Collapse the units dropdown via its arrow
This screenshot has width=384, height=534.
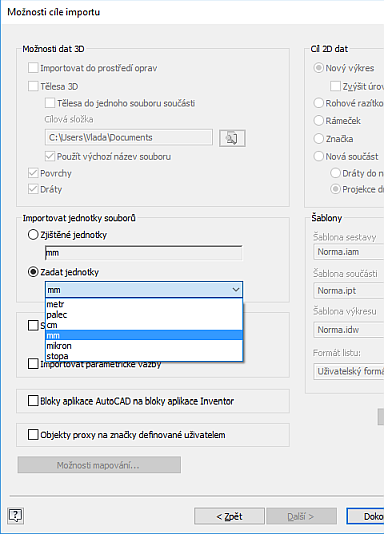[x=236, y=290]
